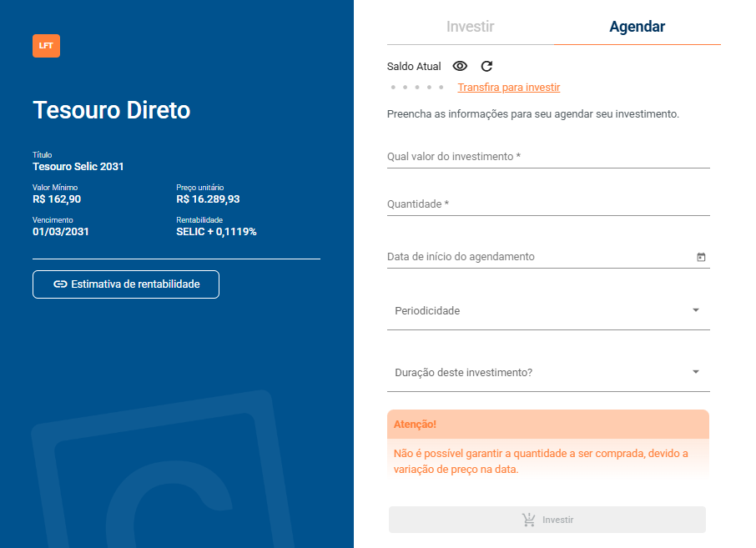Open the Transfira para investir link
Screen dimensions: 756x548
[509, 88]
